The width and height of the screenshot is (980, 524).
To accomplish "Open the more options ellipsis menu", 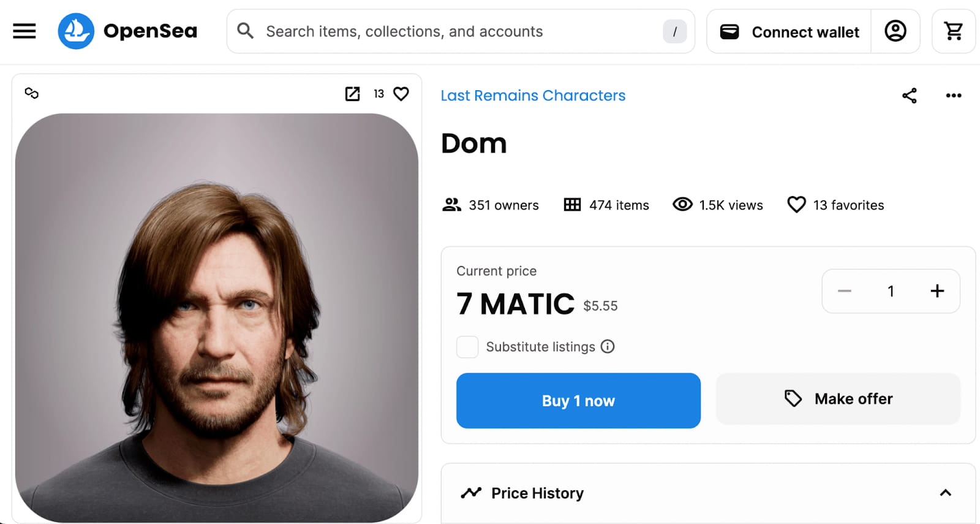I will [x=953, y=96].
